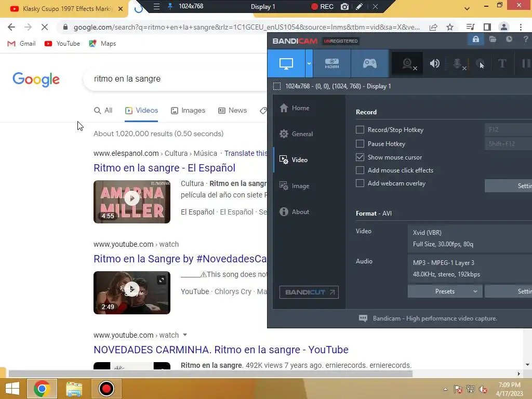Toggle speaker sound icon in Bandicam

[434, 63]
